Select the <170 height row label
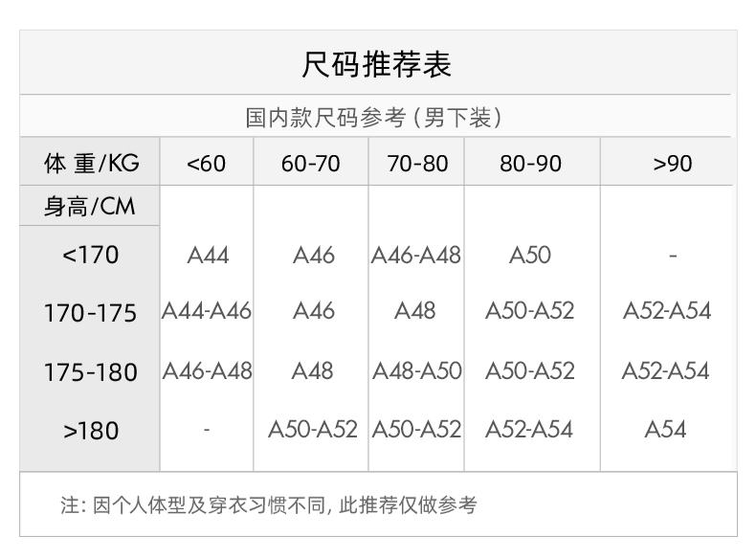This screenshot has height=559, width=756. pyautogui.click(x=91, y=256)
